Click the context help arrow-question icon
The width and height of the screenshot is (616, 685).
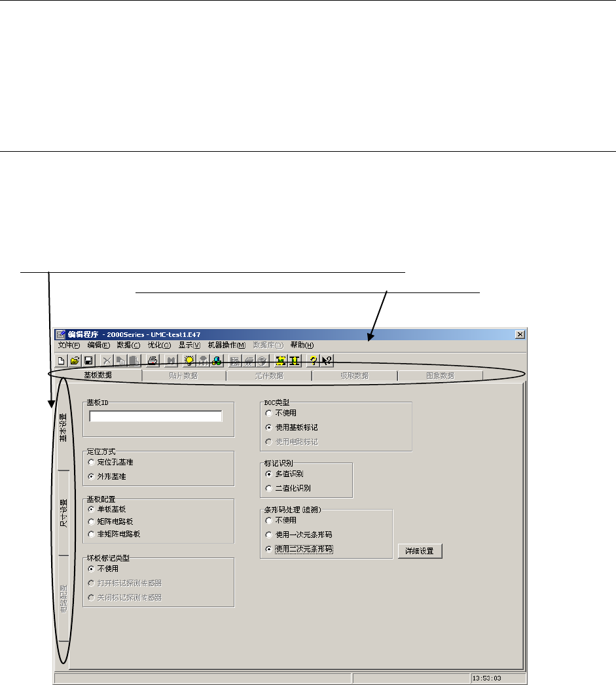(327, 361)
